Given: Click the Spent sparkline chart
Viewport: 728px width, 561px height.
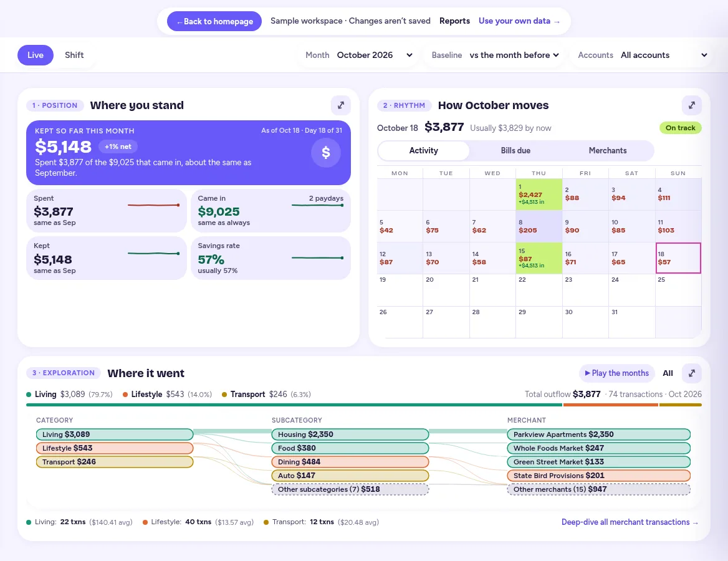Looking at the screenshot, I should (x=154, y=205).
